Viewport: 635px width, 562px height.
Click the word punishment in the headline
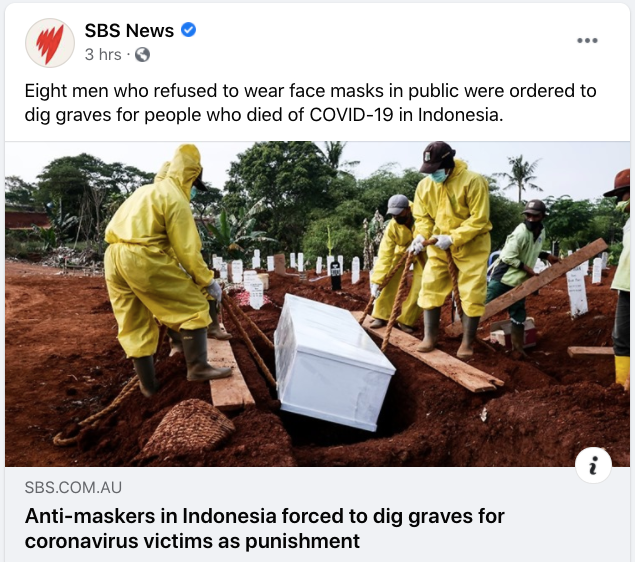pyautogui.click(x=303, y=541)
